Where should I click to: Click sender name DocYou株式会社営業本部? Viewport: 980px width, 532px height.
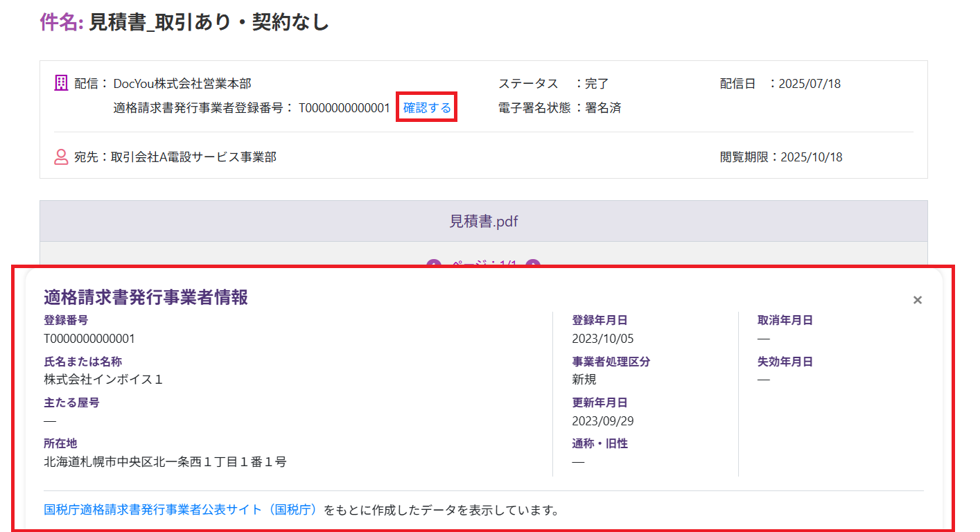(x=182, y=84)
